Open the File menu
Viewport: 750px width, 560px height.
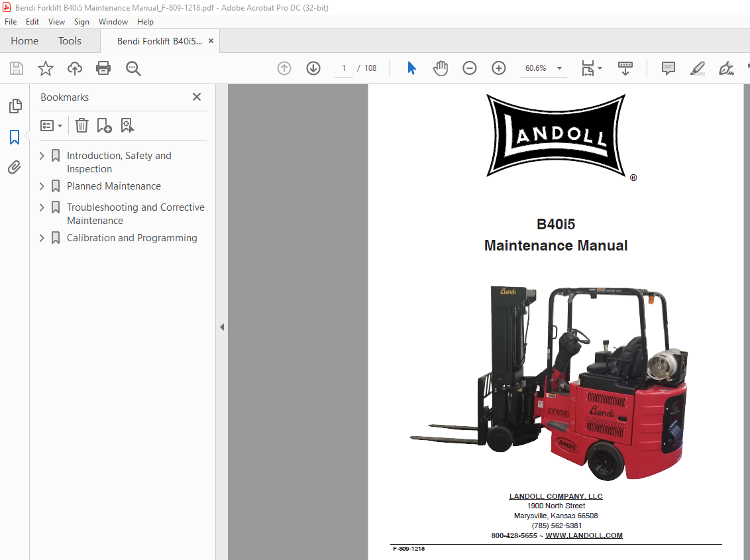point(11,21)
